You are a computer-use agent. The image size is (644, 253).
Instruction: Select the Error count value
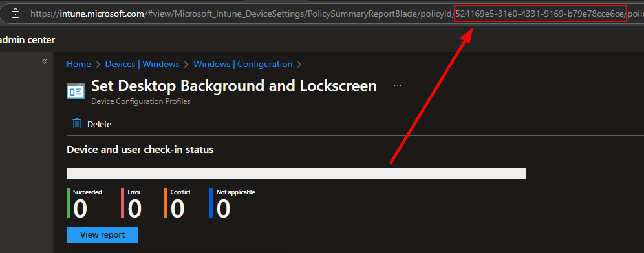[134, 208]
